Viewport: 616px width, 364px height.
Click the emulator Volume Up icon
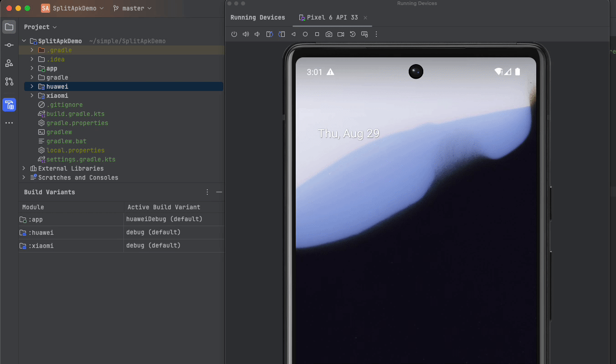click(246, 34)
